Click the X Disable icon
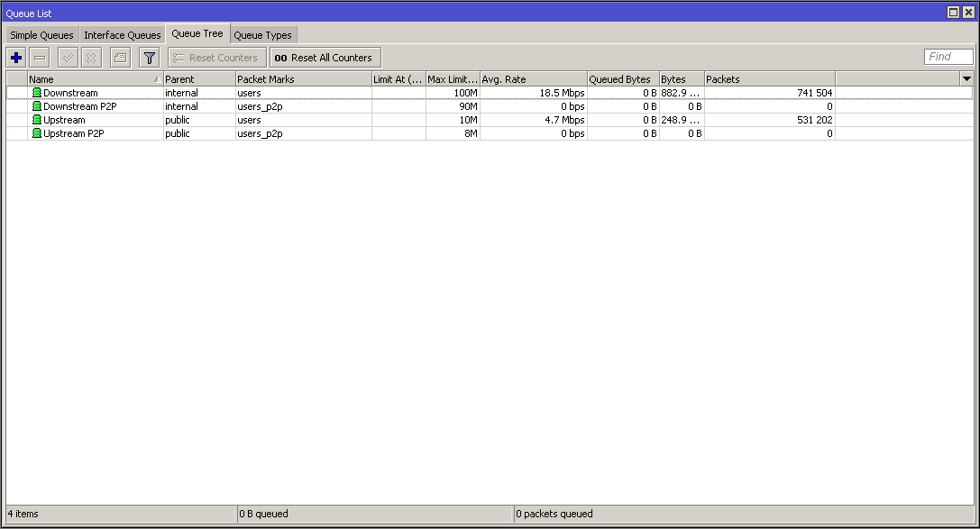This screenshot has height=529, width=980. point(91,58)
